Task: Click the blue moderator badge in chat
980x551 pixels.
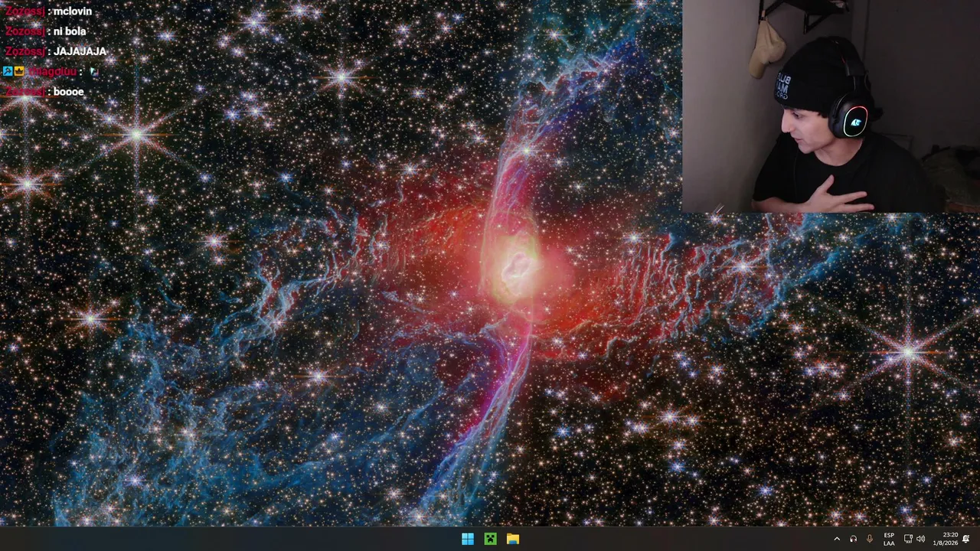Action: 8,71
